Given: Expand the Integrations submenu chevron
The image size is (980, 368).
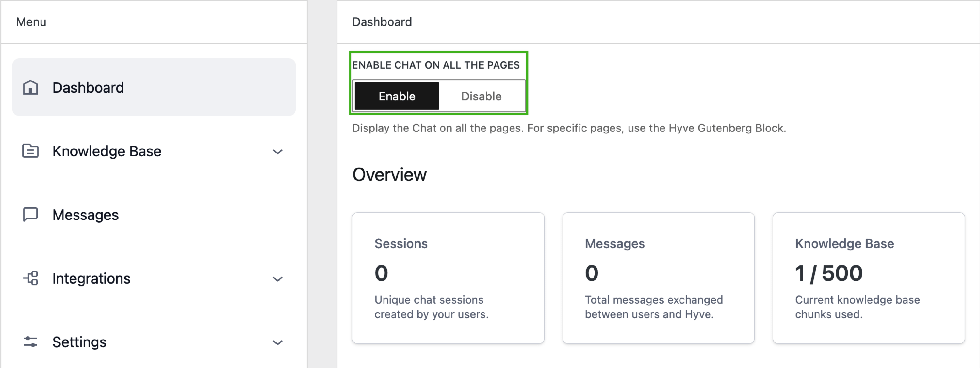Looking at the screenshot, I should [278, 279].
